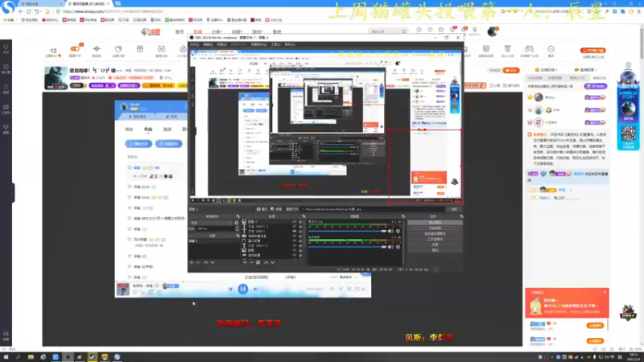This screenshot has height=362, width=644.
Task: Open Edge browser from Windows taskbar
Action: coord(43,357)
